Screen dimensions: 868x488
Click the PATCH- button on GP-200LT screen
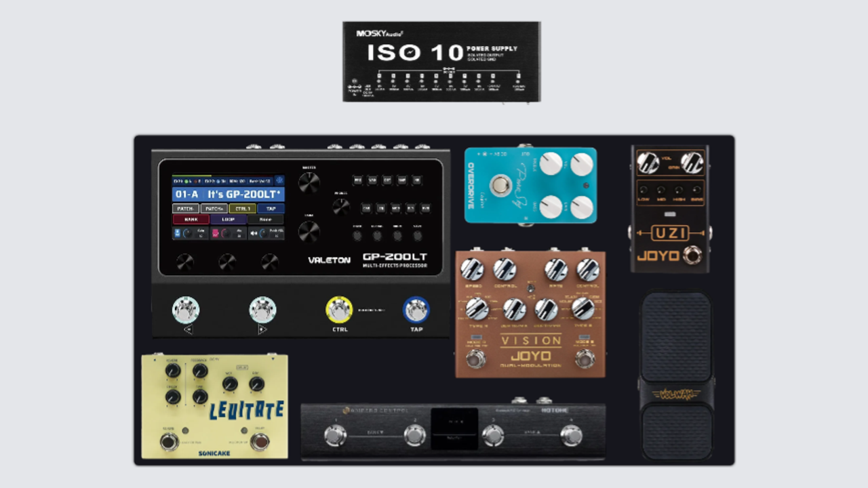point(185,209)
